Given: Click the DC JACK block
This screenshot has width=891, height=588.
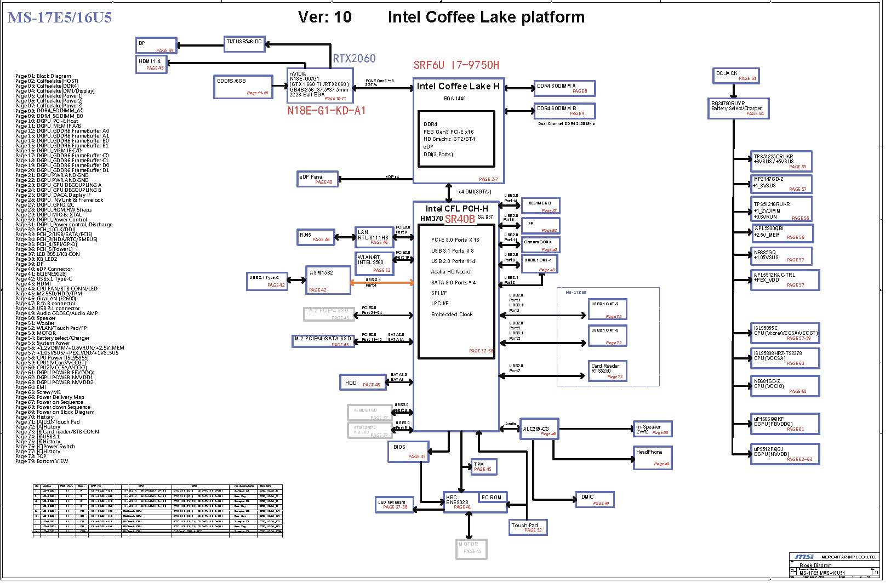Looking at the screenshot, I should 735,76.
